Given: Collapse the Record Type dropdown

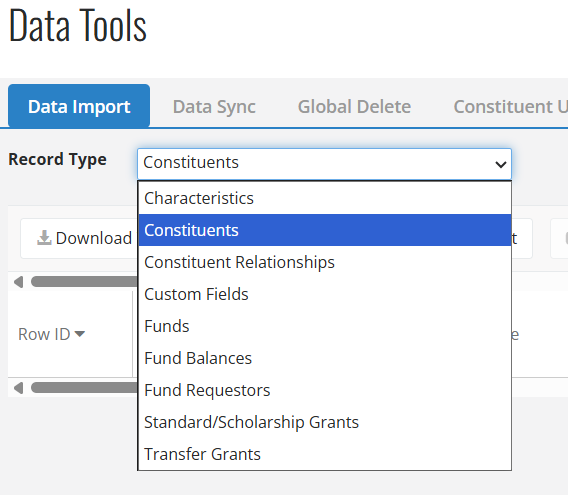Looking at the screenshot, I should [x=324, y=163].
